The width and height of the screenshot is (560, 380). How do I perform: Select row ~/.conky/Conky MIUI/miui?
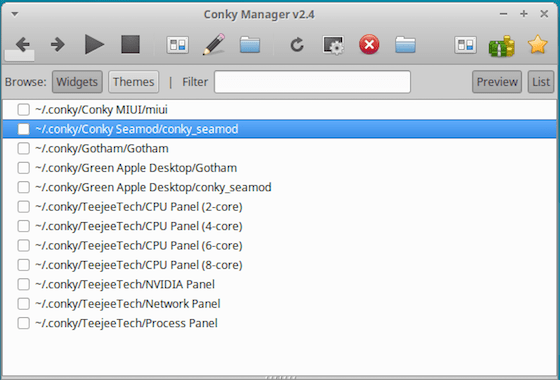click(x=280, y=110)
